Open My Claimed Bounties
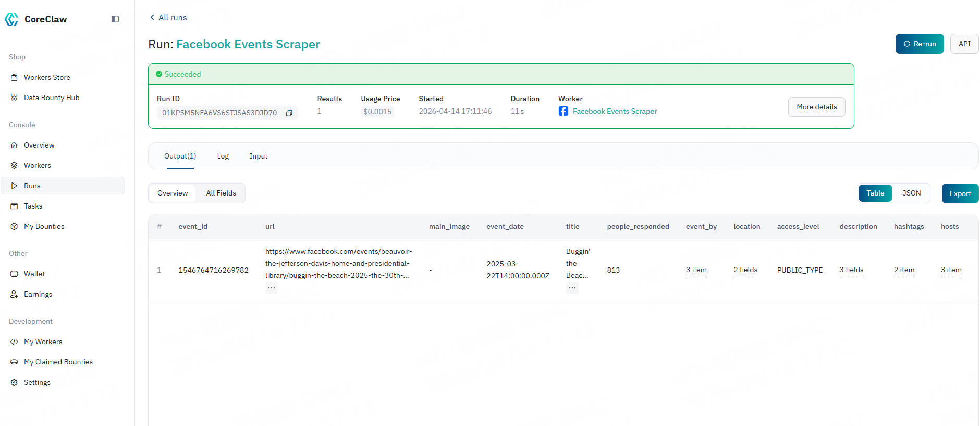This screenshot has width=980, height=426. pos(58,362)
